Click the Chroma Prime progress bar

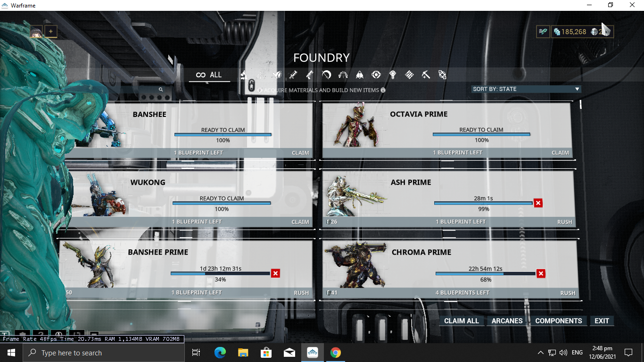[x=486, y=273]
